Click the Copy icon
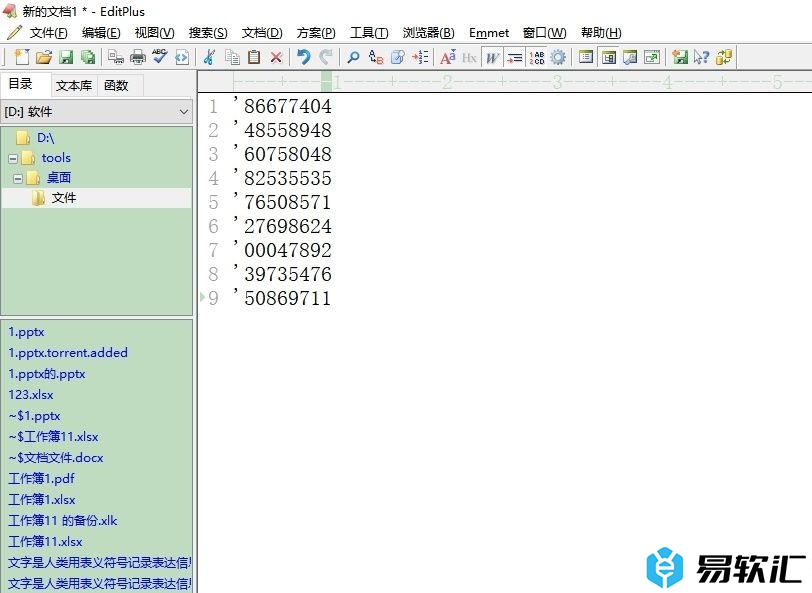 (x=232, y=57)
